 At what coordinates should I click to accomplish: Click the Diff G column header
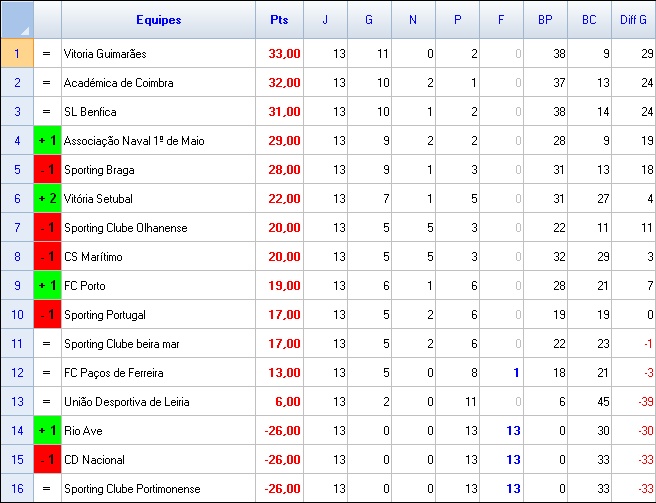[x=634, y=20]
